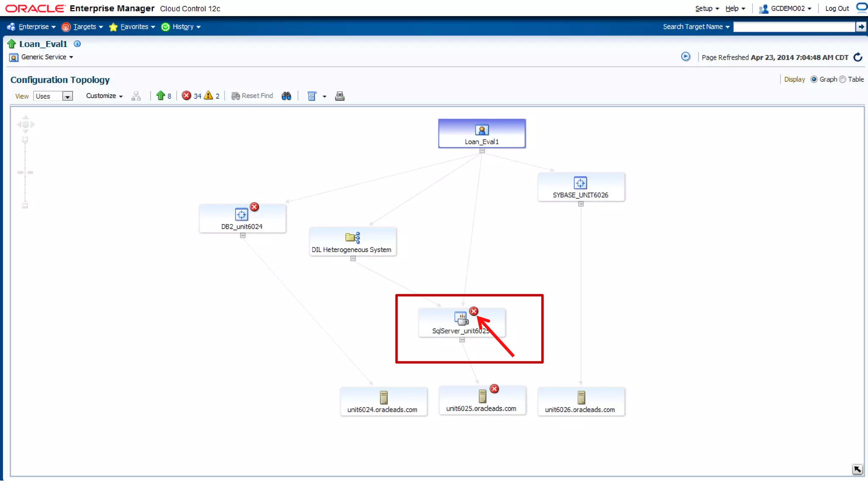Click the red down status filter icon
868x488 pixels.
(x=186, y=96)
